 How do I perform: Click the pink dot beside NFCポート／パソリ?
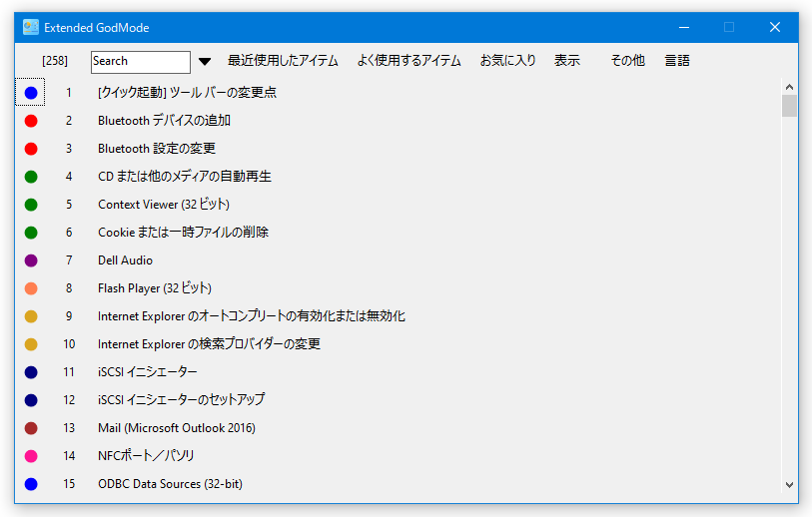(x=31, y=456)
